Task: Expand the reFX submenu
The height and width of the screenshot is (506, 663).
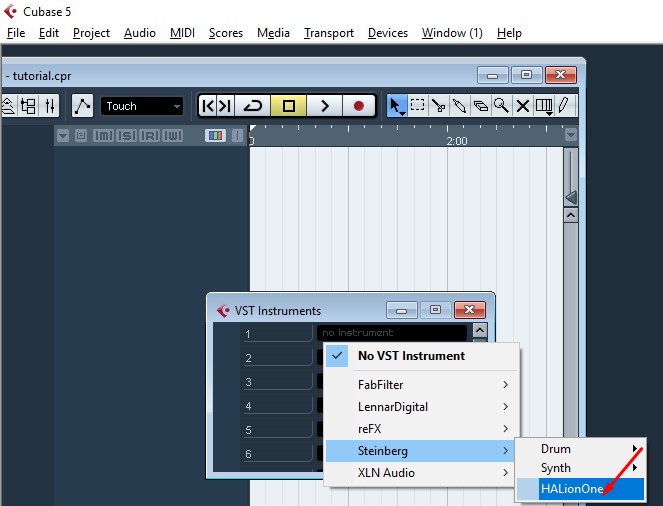Action: (x=422, y=429)
